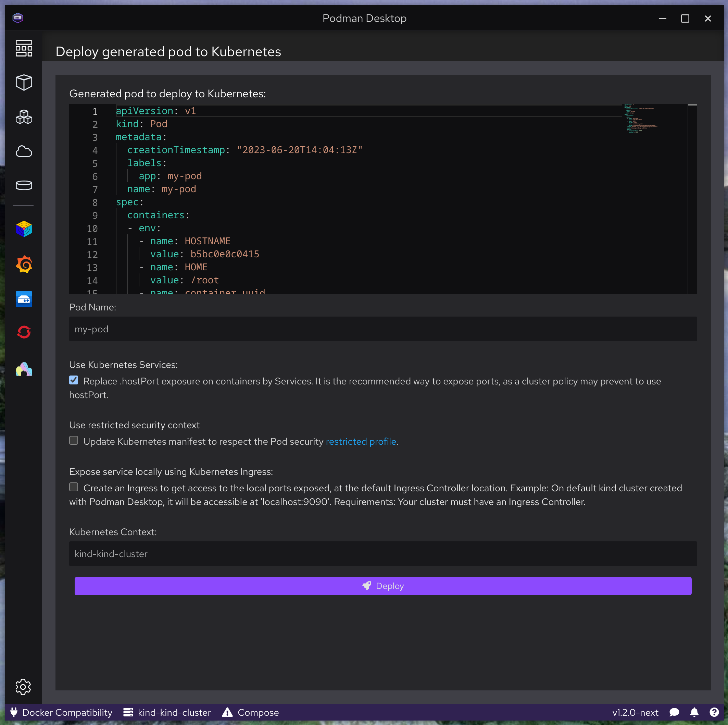Enable Create an Ingress for local ports

(x=74, y=487)
